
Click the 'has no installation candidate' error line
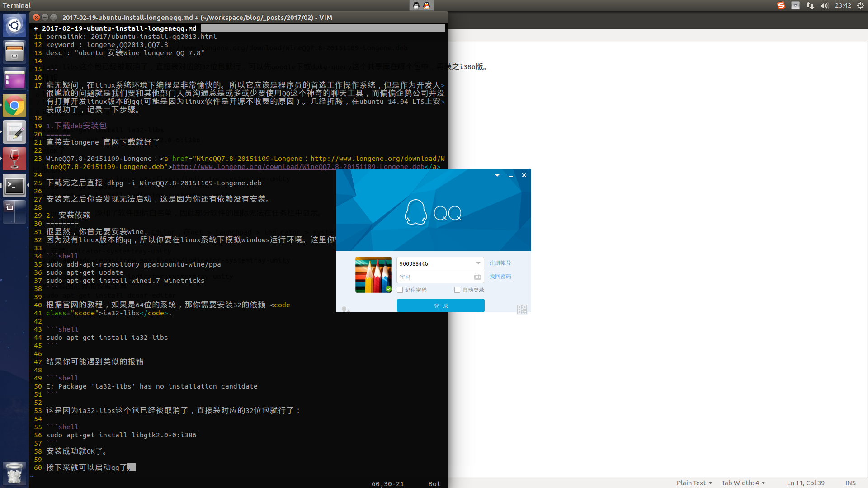pos(152,386)
